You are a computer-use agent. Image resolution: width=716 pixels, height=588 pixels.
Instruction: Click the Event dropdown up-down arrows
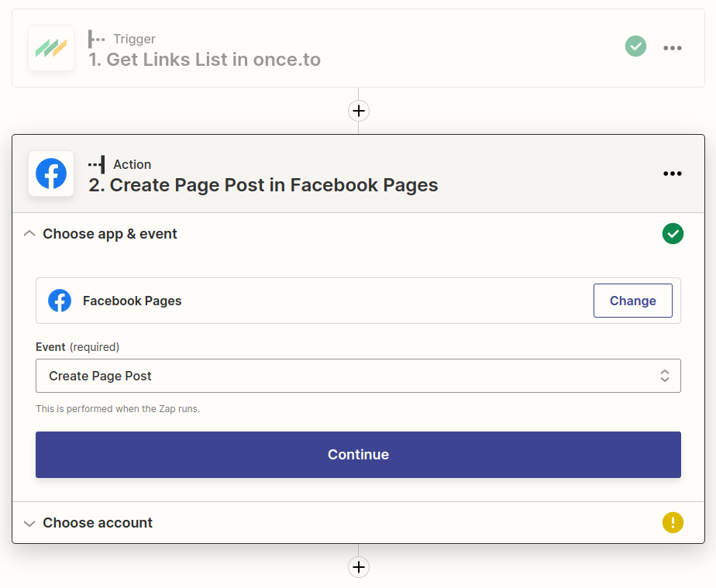point(664,376)
